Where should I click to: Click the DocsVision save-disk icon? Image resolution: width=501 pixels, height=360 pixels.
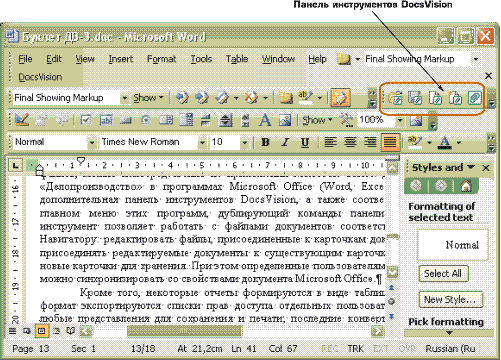pos(415,98)
